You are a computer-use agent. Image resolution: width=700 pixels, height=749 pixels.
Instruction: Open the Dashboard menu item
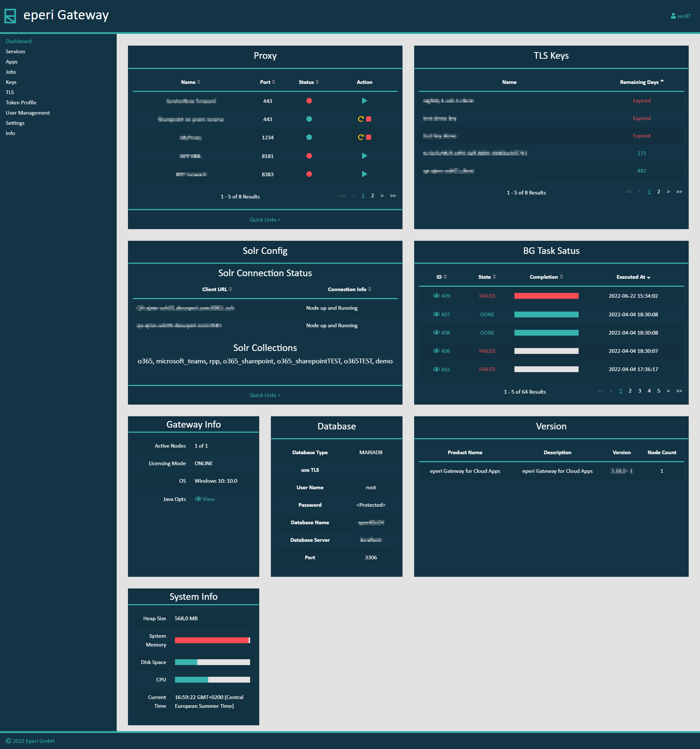click(x=19, y=42)
